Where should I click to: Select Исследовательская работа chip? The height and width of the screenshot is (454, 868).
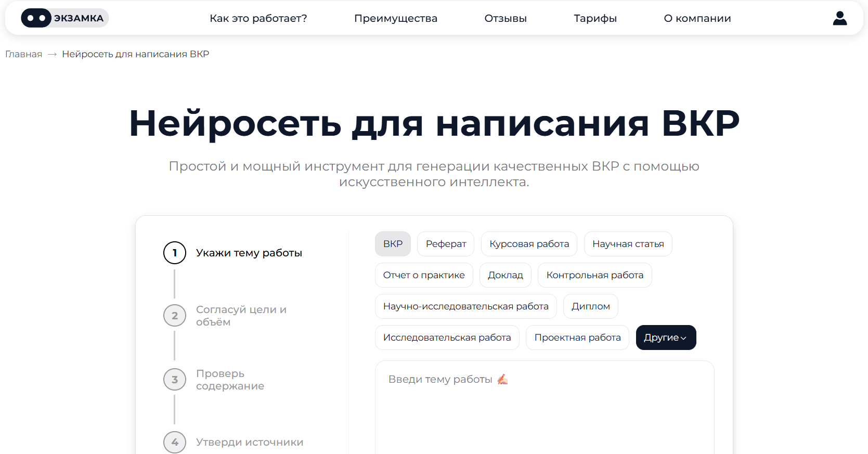click(x=447, y=338)
